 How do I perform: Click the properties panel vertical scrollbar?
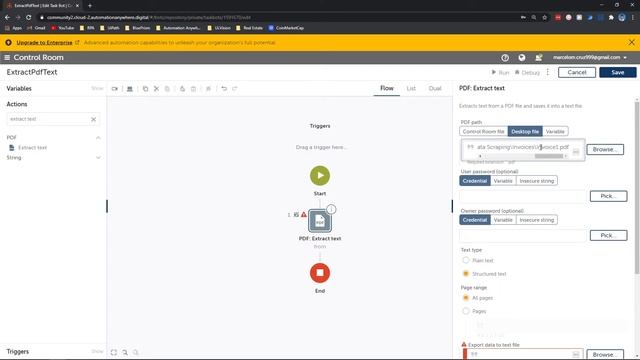coord(637,188)
